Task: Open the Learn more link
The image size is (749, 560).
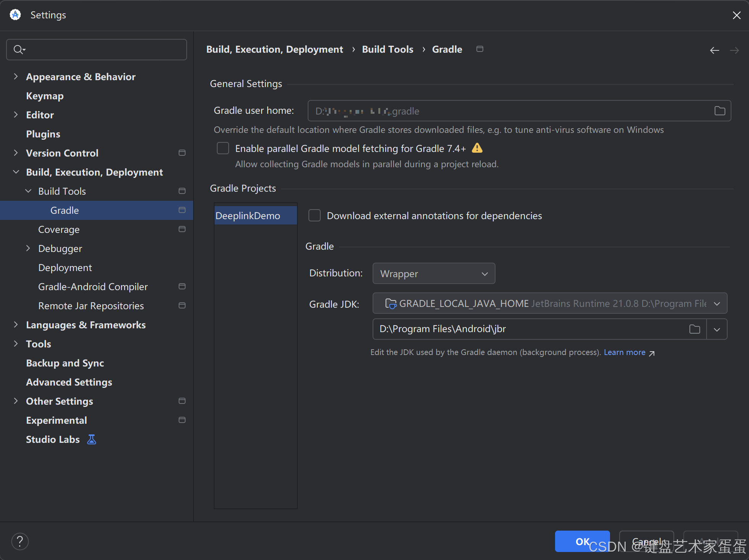Action: [x=625, y=352]
